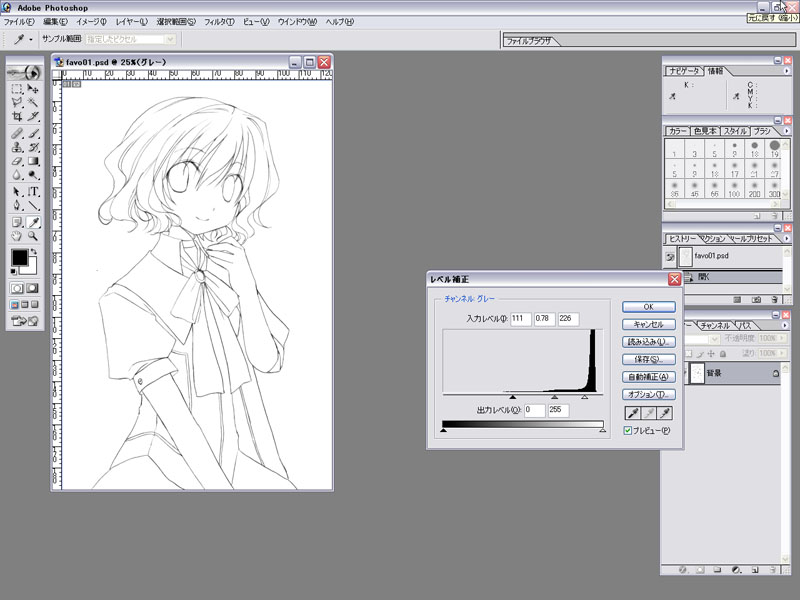Select the Gradient tool

click(33, 161)
